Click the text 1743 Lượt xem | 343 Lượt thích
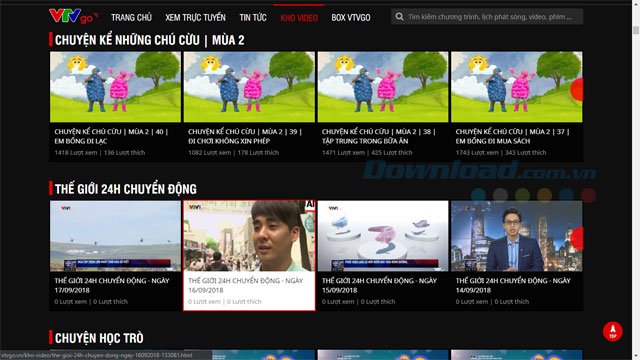The height and width of the screenshot is (360, 640). coord(501,153)
